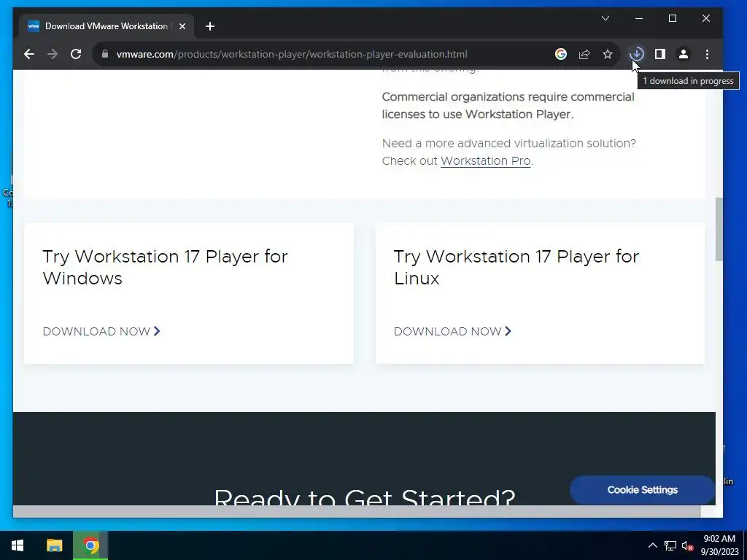This screenshot has height=560, width=747.
Task: Click DOWNLOAD NOW for Linux Player
Action: pyautogui.click(x=452, y=332)
